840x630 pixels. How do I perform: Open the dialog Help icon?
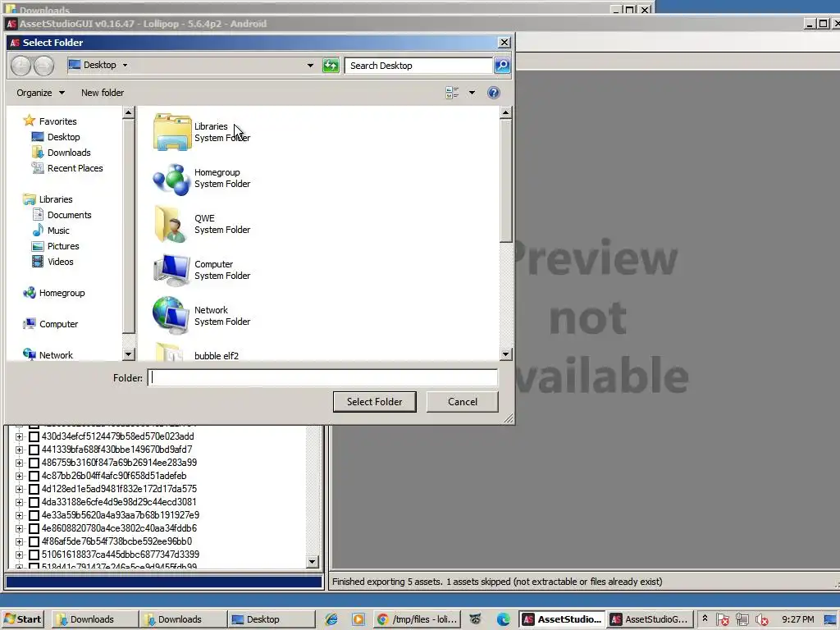[x=493, y=93]
